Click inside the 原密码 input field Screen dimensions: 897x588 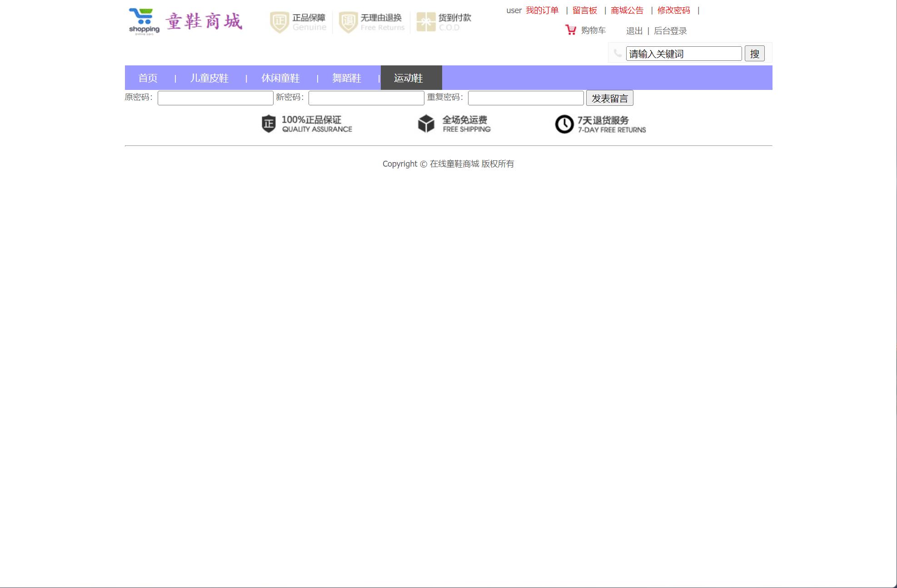[x=215, y=98]
